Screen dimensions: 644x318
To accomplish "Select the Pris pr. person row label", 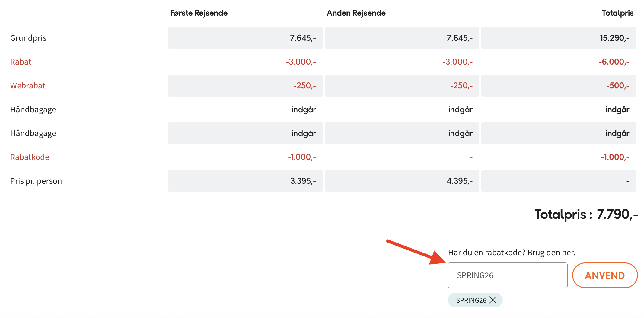I will tap(36, 181).
